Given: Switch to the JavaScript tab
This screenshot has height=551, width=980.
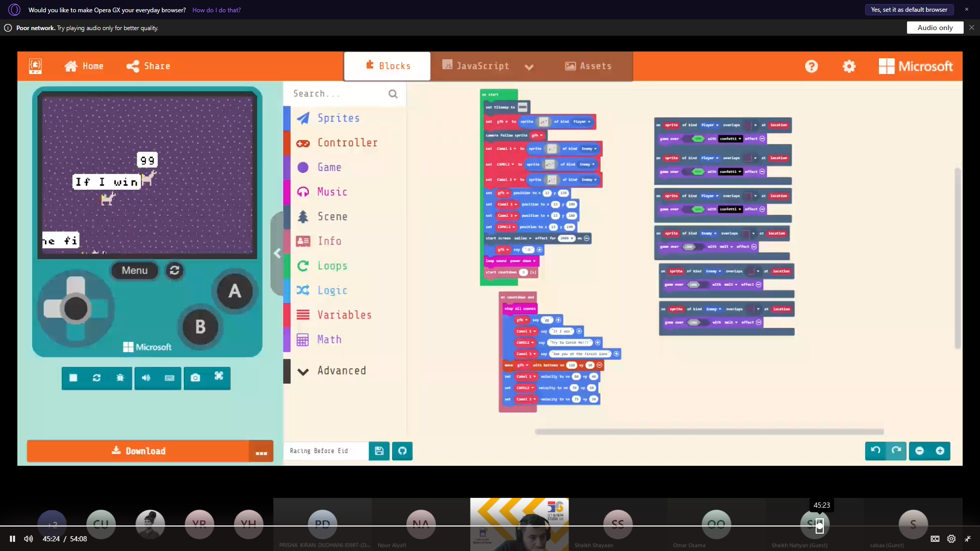Looking at the screenshot, I should [x=475, y=66].
